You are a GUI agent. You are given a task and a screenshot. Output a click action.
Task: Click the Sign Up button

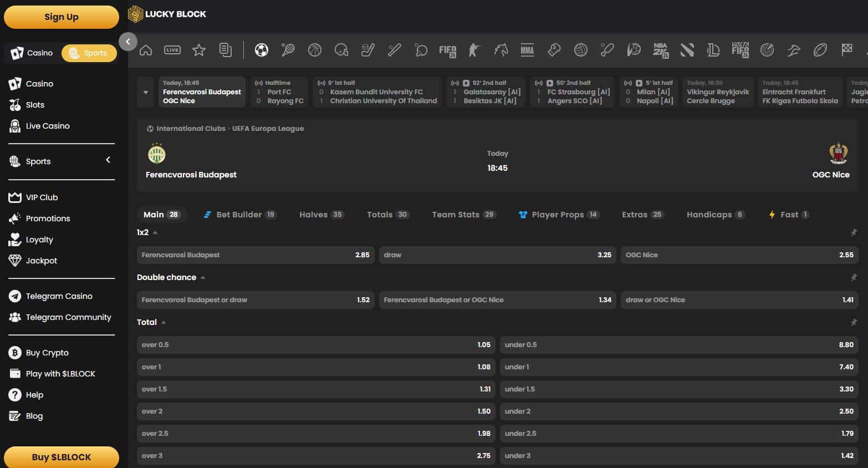tap(62, 17)
